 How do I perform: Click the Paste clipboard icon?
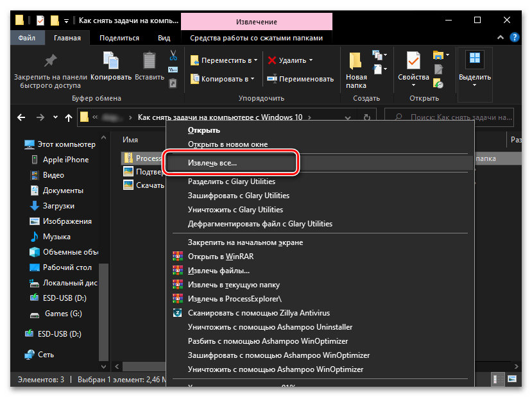pos(150,61)
